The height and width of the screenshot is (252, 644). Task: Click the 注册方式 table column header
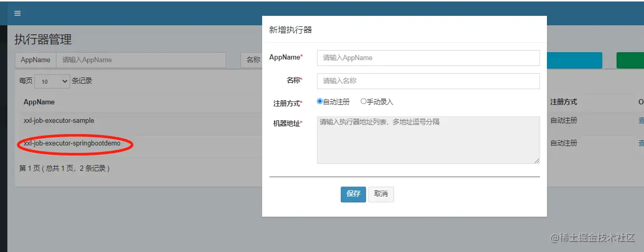(564, 102)
